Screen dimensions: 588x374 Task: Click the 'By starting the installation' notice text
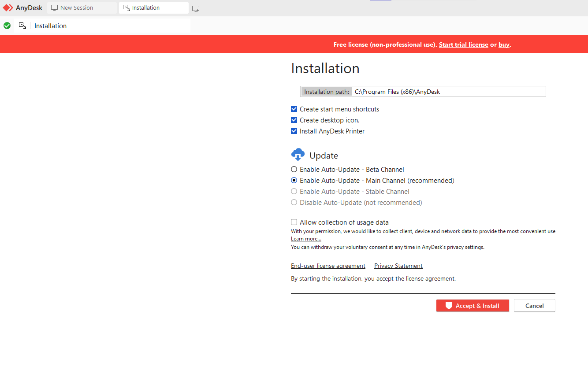pyautogui.click(x=373, y=278)
